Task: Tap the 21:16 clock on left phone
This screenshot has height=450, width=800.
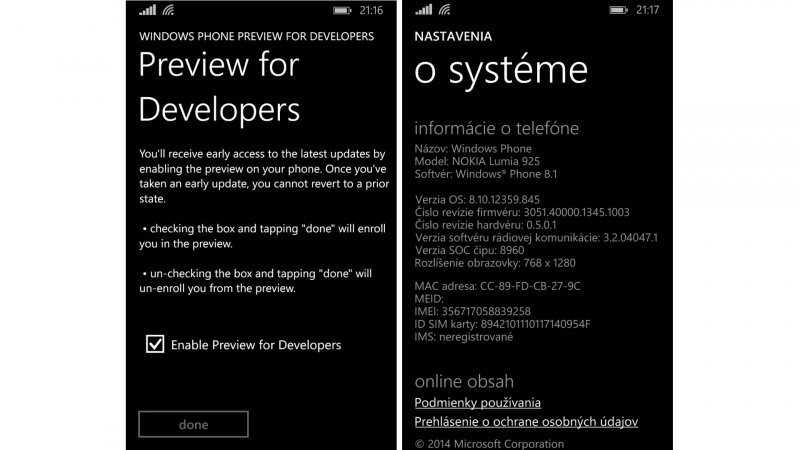Action: (370, 10)
